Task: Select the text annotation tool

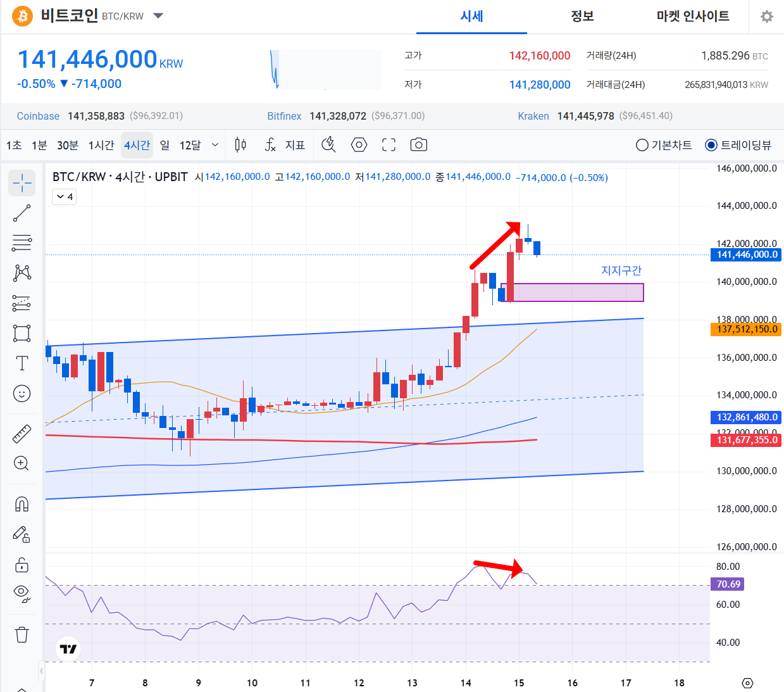Action: (x=22, y=363)
